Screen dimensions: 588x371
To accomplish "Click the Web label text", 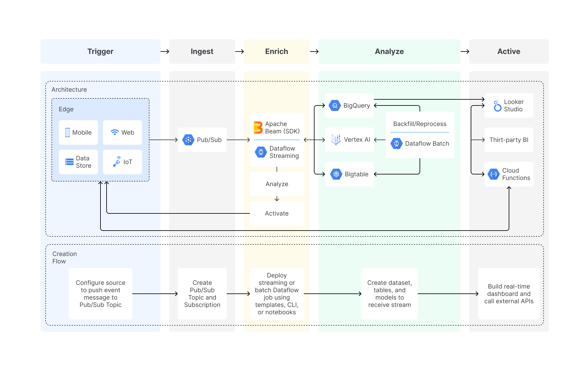I will click(128, 132).
